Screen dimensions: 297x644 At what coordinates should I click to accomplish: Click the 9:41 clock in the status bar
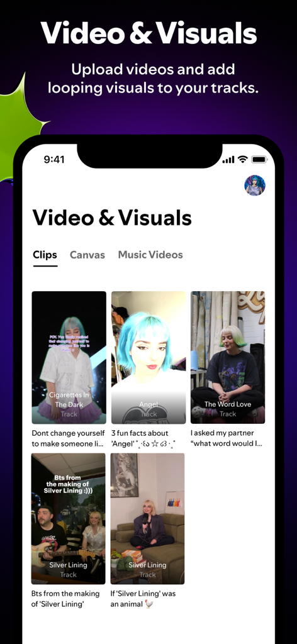tap(54, 159)
